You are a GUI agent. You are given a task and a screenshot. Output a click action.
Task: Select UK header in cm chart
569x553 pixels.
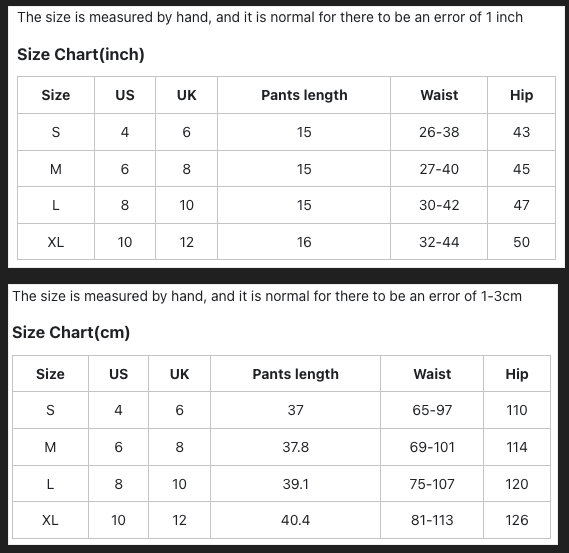tap(179, 374)
